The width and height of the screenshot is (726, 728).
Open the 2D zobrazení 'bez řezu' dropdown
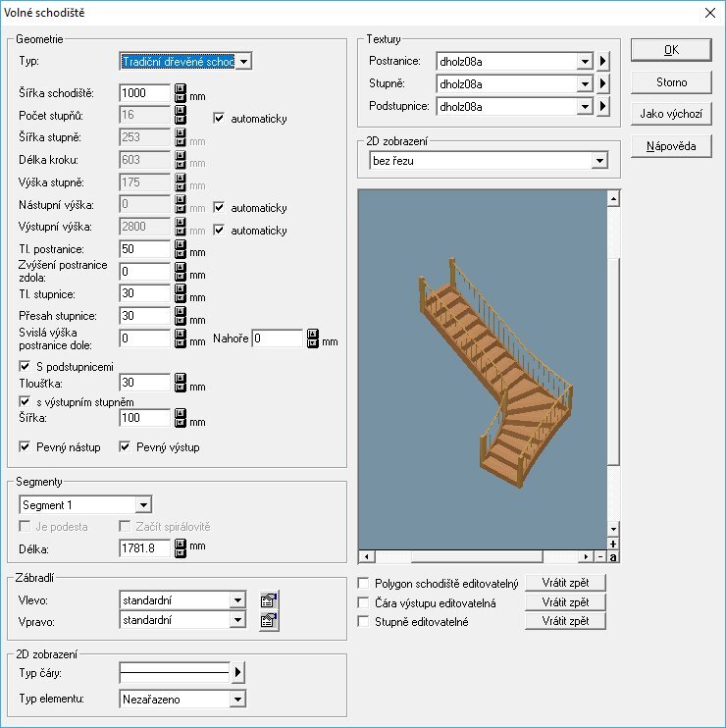click(599, 161)
